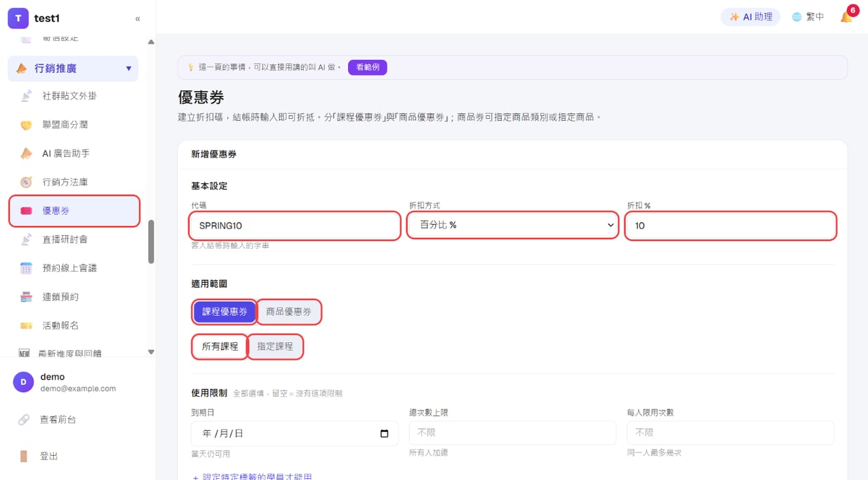The image size is (868, 480).
Task: Click the 看範例 button
Action: [368, 67]
